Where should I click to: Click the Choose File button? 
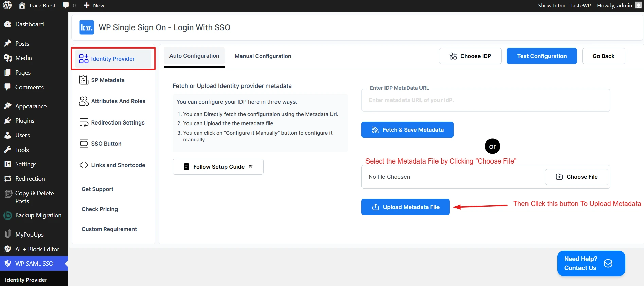(577, 177)
